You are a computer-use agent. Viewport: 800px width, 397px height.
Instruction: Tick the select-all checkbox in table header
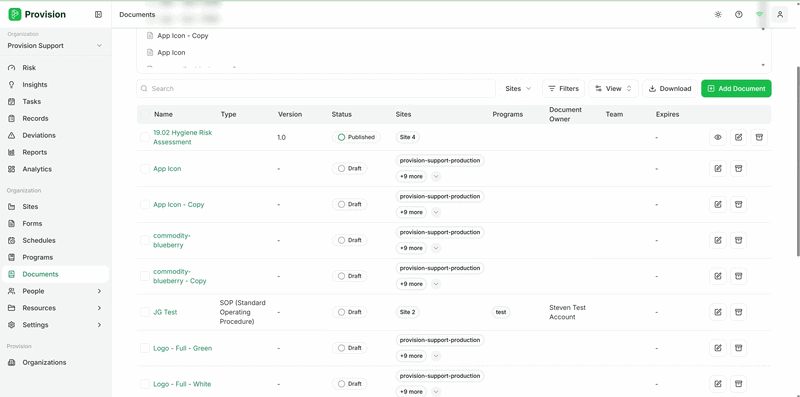pos(145,114)
